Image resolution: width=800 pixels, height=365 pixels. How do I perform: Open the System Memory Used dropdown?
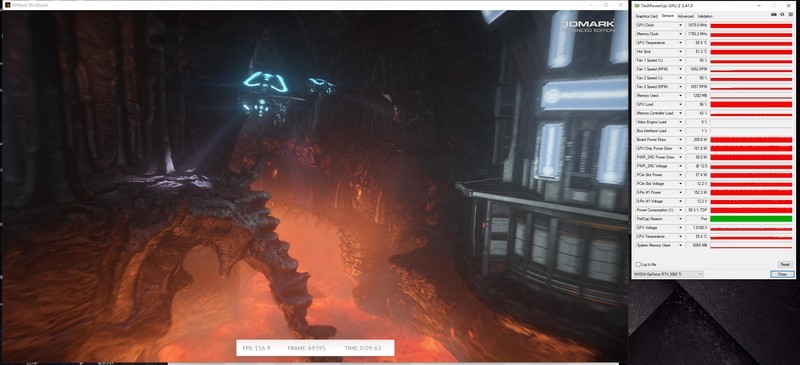point(680,245)
